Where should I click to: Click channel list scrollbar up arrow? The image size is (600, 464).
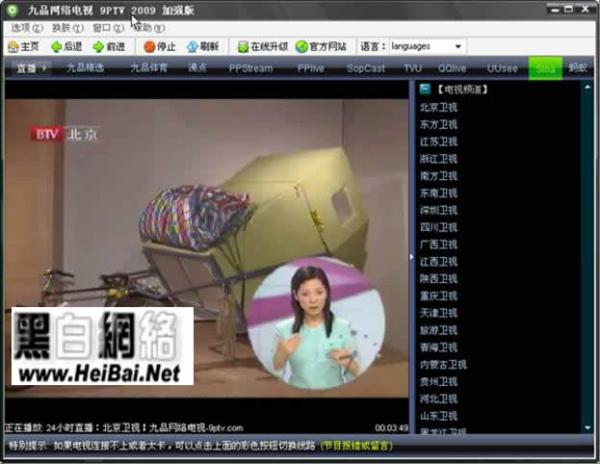[587, 87]
